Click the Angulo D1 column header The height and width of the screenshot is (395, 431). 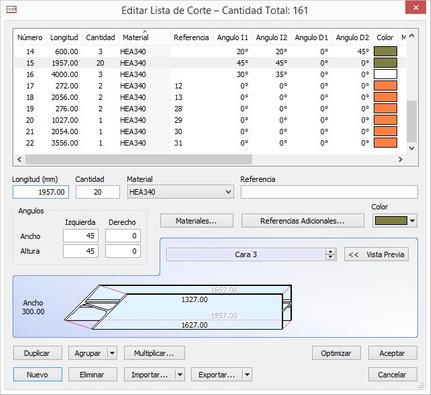point(311,37)
